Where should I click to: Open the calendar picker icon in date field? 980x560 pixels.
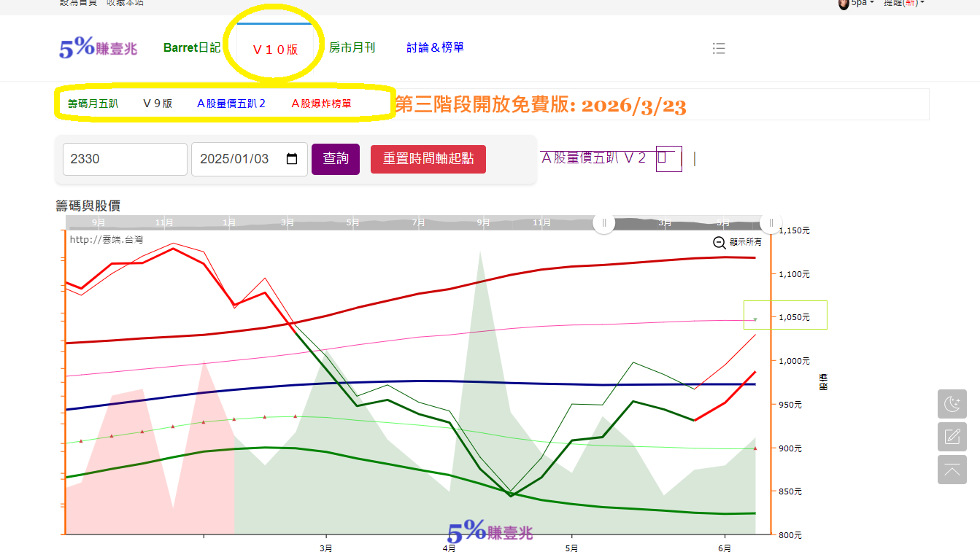[x=292, y=159]
